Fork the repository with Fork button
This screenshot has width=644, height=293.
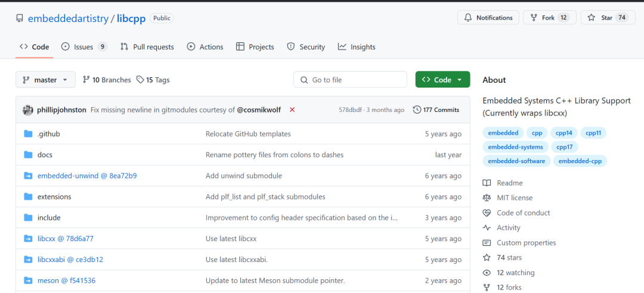[550, 18]
